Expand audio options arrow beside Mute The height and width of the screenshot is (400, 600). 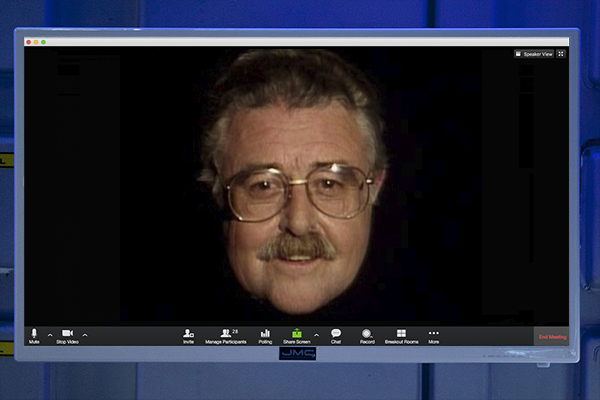[50, 335]
